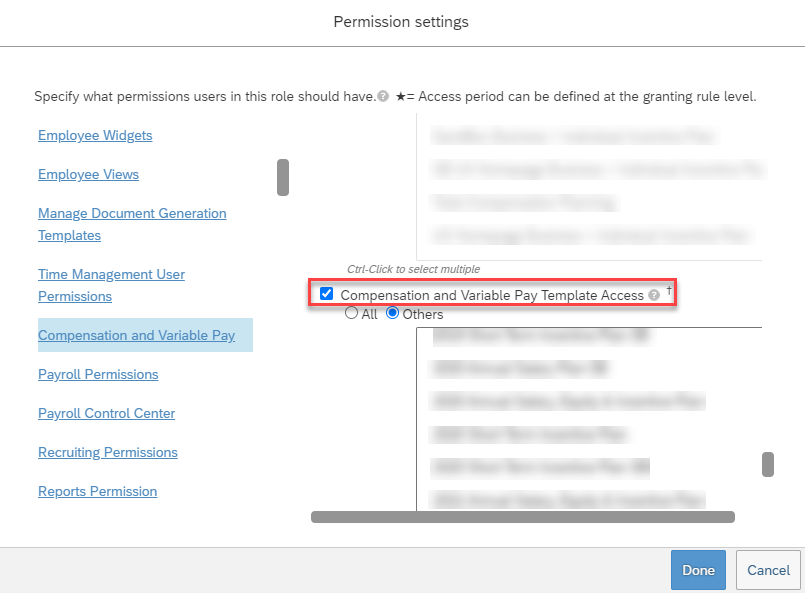Click help icon beside permissions description

click(x=383, y=97)
